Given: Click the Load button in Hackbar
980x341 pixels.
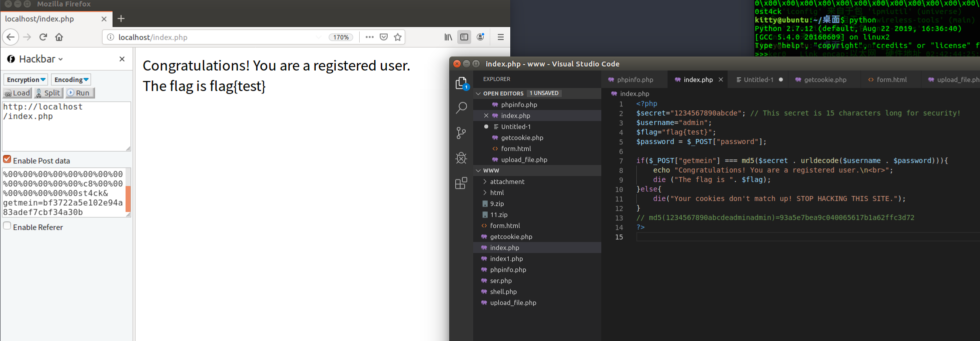Looking at the screenshot, I should click(18, 93).
